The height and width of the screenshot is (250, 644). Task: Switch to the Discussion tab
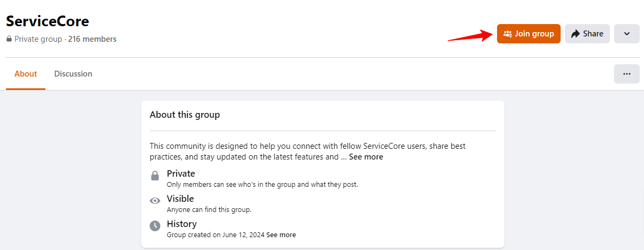(73, 74)
